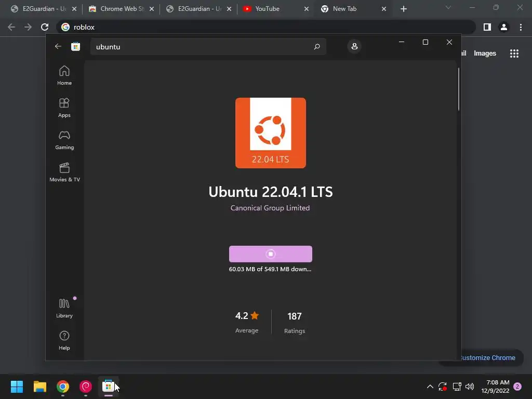532x399 pixels.
Task: Open Movies & TV section in Store
Action: (x=64, y=172)
